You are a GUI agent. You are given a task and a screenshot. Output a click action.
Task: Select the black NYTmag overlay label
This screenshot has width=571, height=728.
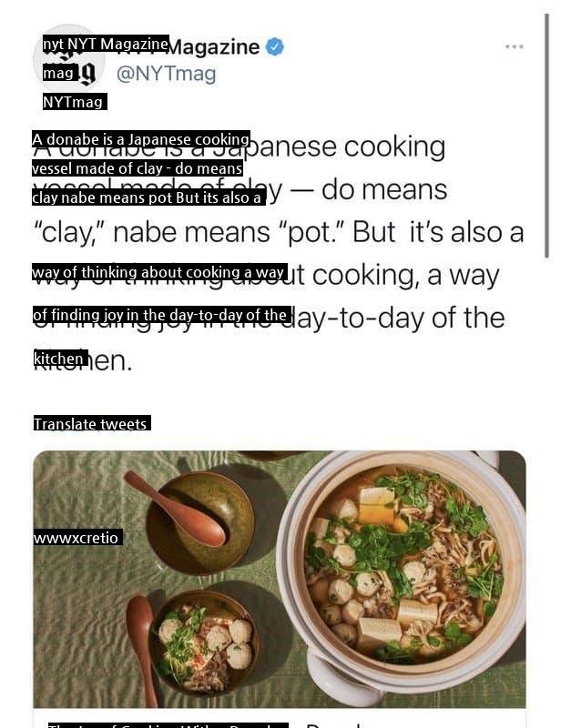(x=75, y=102)
